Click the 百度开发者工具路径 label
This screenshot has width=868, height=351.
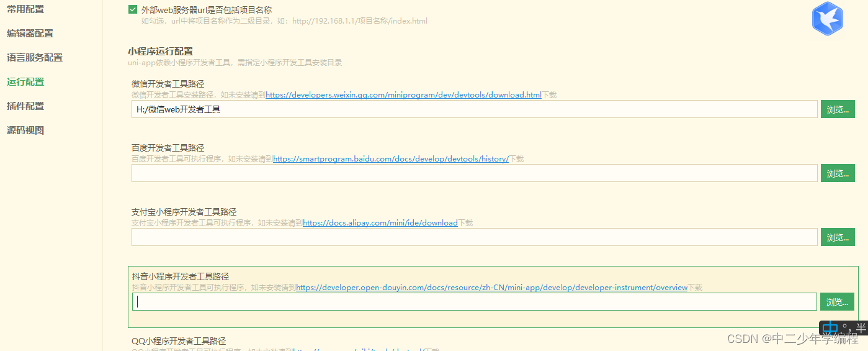click(168, 148)
